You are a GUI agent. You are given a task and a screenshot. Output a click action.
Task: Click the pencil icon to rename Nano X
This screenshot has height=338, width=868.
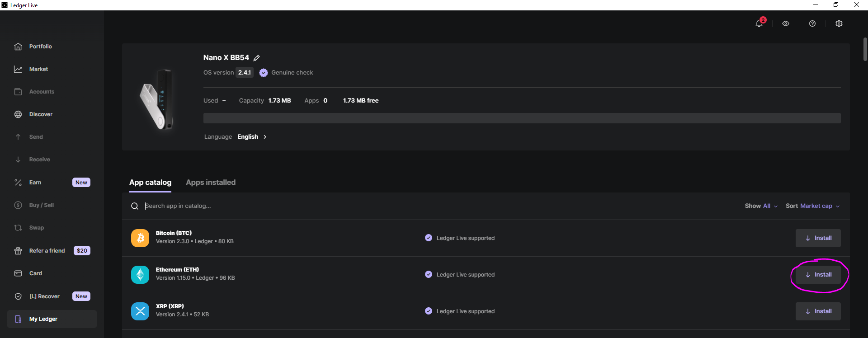pos(257,58)
